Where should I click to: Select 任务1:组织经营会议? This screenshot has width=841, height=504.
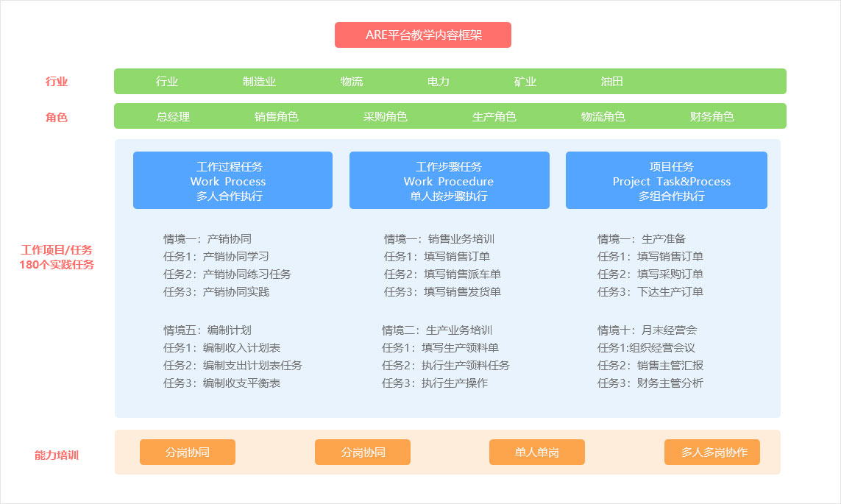[646, 348]
